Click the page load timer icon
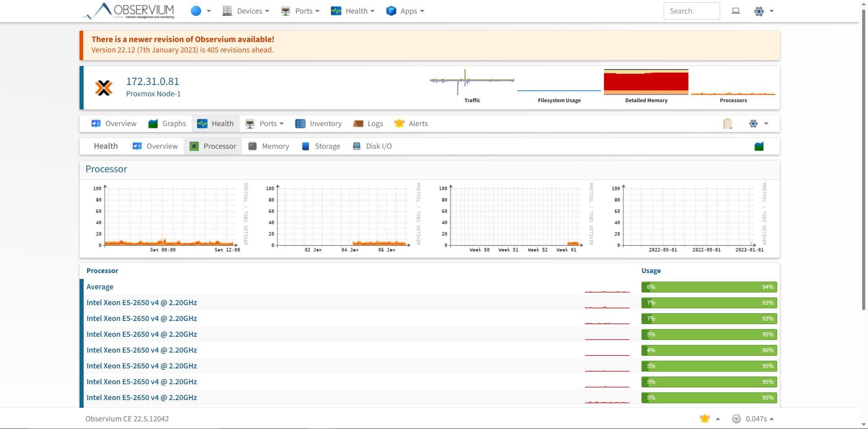This screenshot has height=429, width=868. click(x=736, y=419)
